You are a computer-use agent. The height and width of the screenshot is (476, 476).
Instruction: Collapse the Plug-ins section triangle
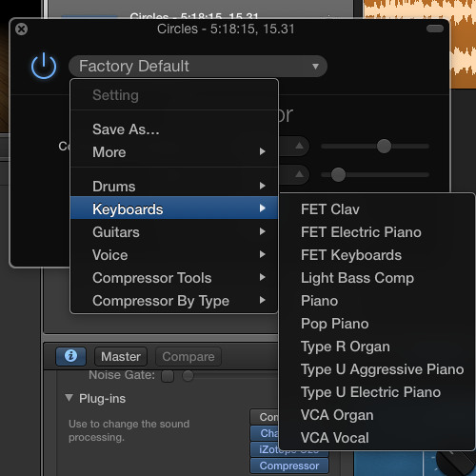(69, 398)
